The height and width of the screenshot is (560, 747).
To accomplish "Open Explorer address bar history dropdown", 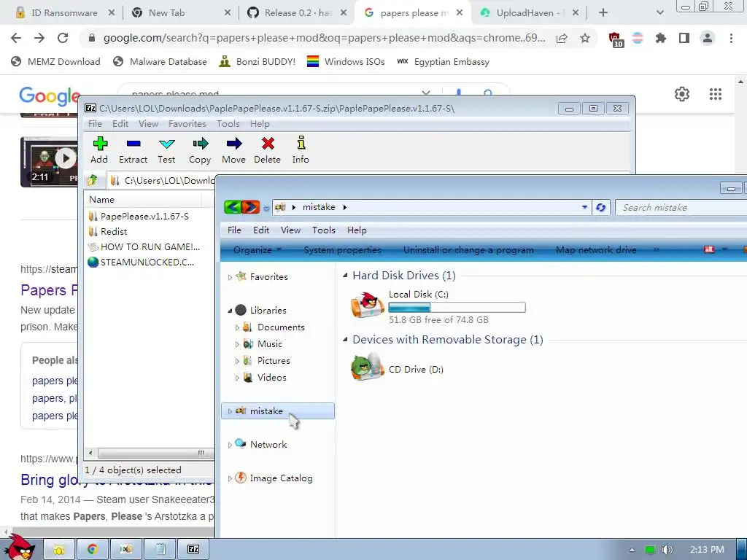I will 584,207.
